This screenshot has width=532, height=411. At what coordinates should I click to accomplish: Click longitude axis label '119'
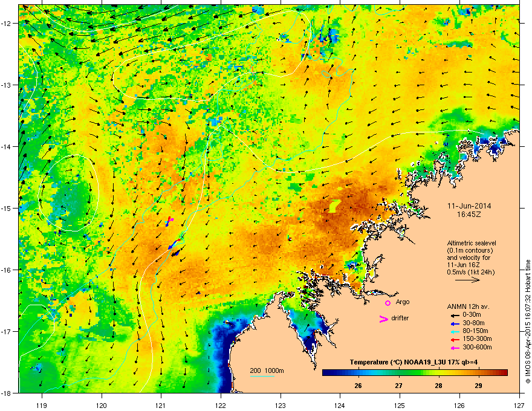point(42,405)
